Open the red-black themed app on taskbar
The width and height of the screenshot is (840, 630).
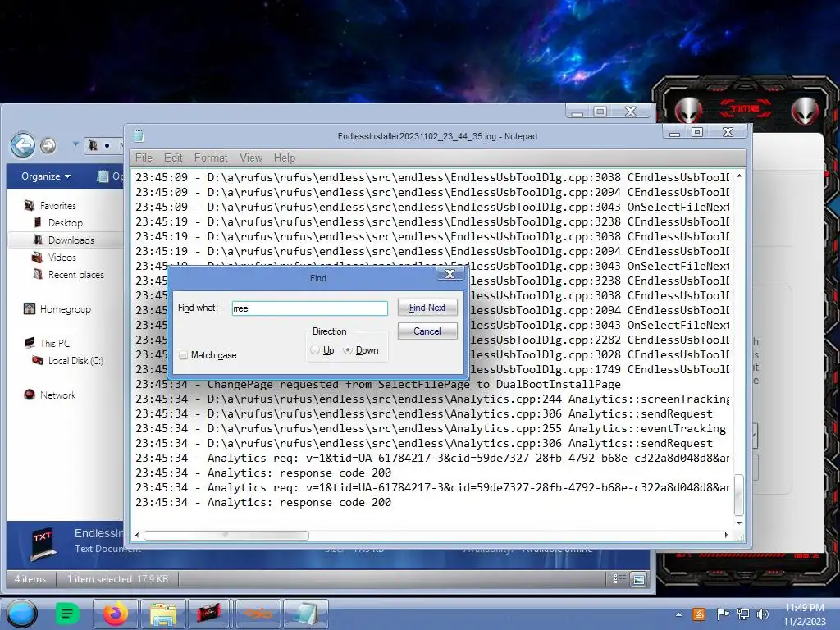coord(209,614)
